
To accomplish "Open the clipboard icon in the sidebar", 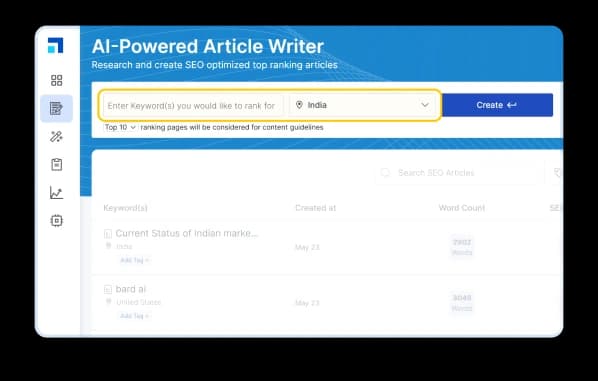I will click(x=56, y=164).
